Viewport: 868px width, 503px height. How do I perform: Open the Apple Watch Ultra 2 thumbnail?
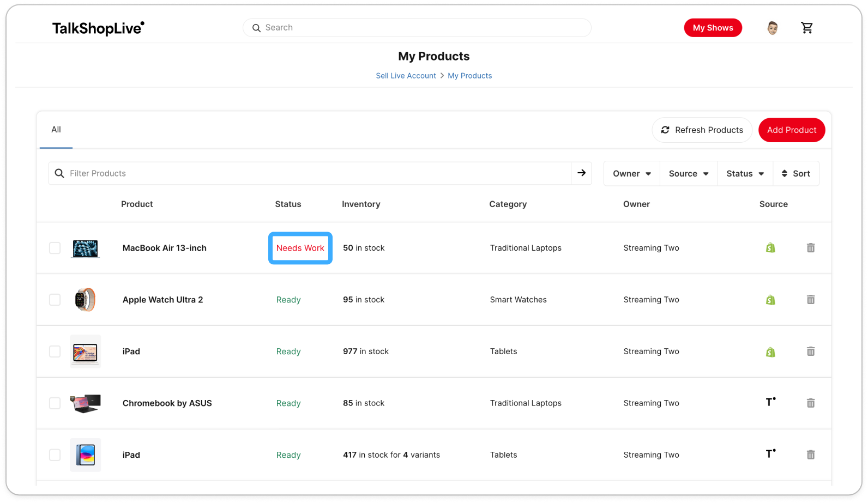pos(86,300)
